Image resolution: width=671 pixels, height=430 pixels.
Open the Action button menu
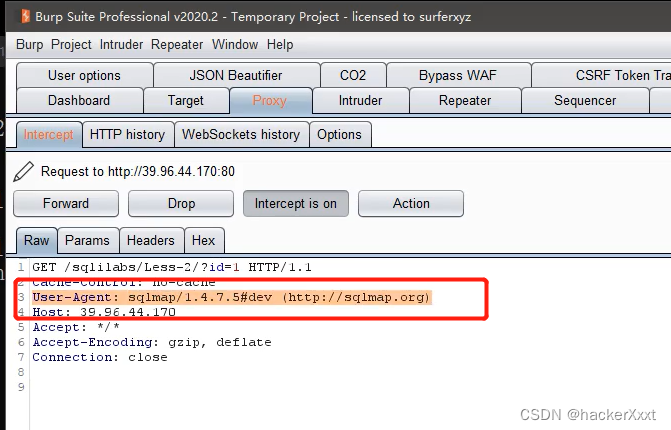point(411,204)
